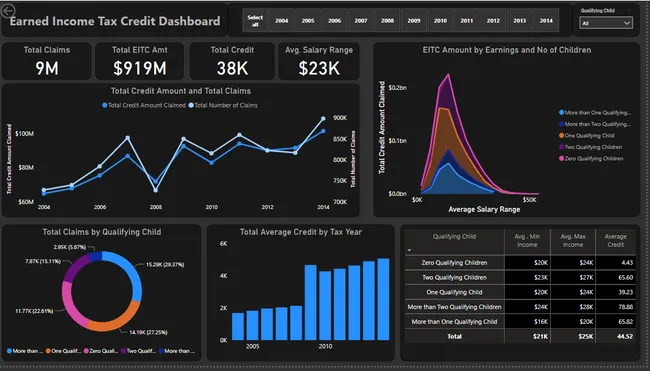Sort table by Qualifying Child column header
Image resolution: width=650 pixels, height=371 pixels.
click(x=454, y=237)
